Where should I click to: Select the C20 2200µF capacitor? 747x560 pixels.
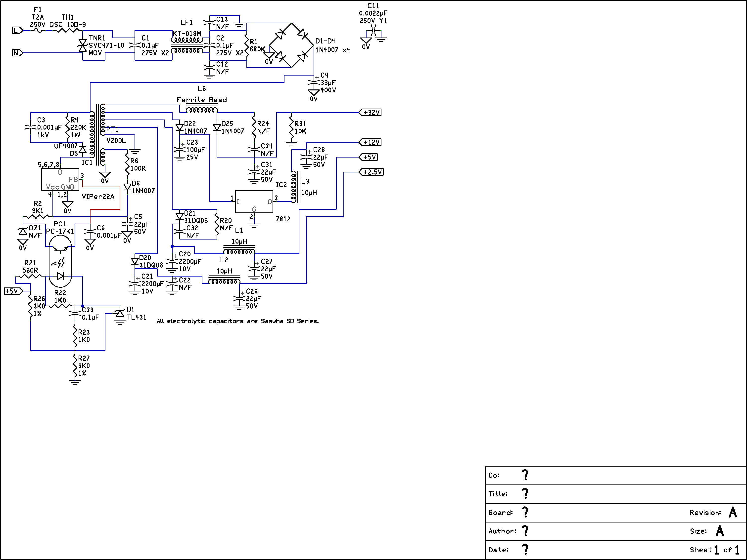click(x=172, y=261)
